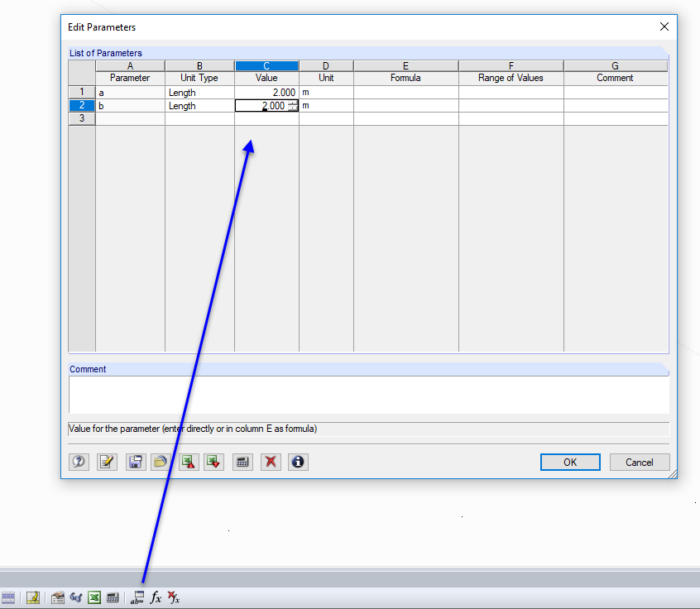
Task: Open help from the dialog toolbar question-mark icon
Action: tap(79, 462)
